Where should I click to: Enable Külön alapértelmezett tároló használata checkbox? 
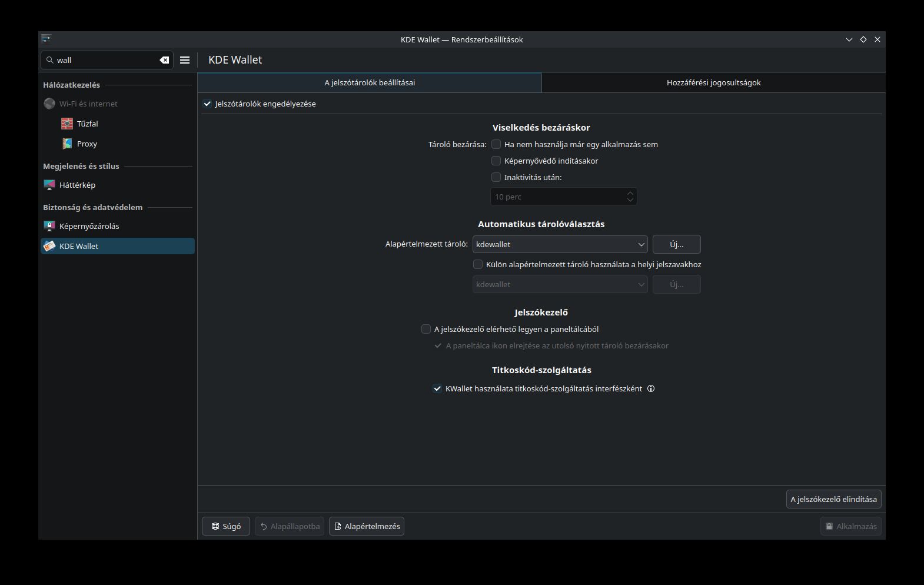(x=478, y=264)
